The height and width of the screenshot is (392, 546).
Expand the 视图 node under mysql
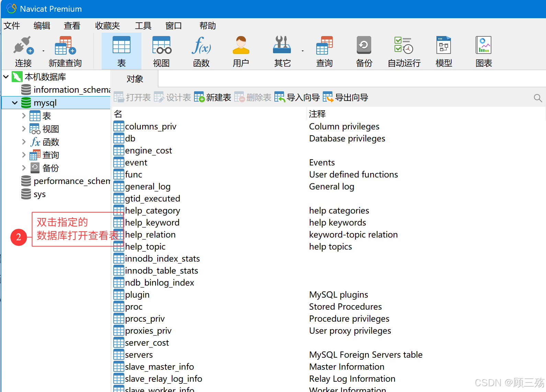pos(24,129)
